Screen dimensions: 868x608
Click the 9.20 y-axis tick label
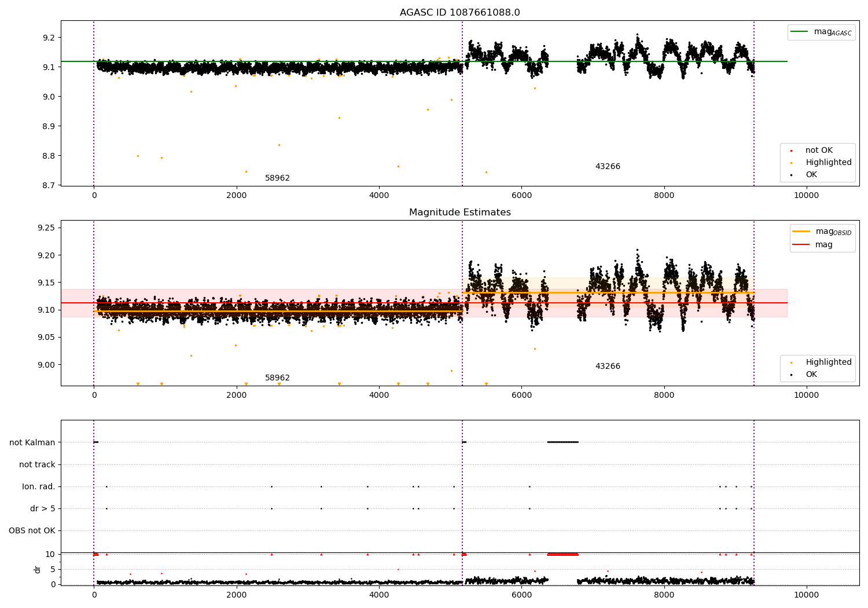point(46,255)
